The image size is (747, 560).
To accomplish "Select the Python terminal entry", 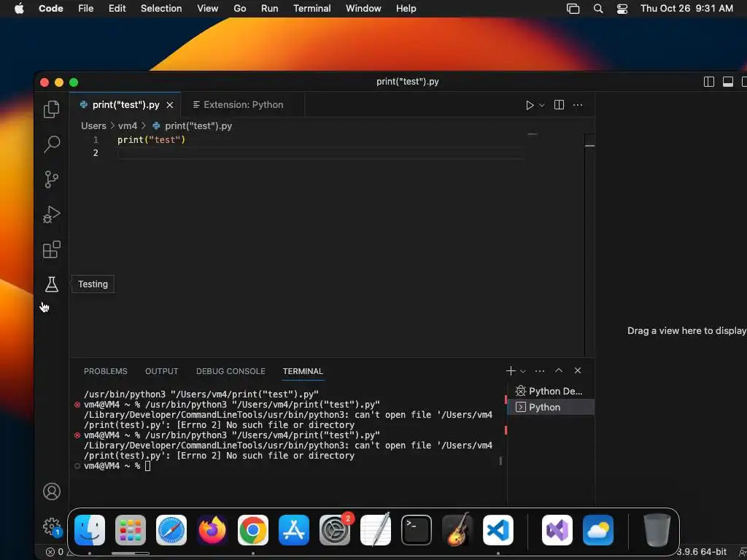I will 551,407.
